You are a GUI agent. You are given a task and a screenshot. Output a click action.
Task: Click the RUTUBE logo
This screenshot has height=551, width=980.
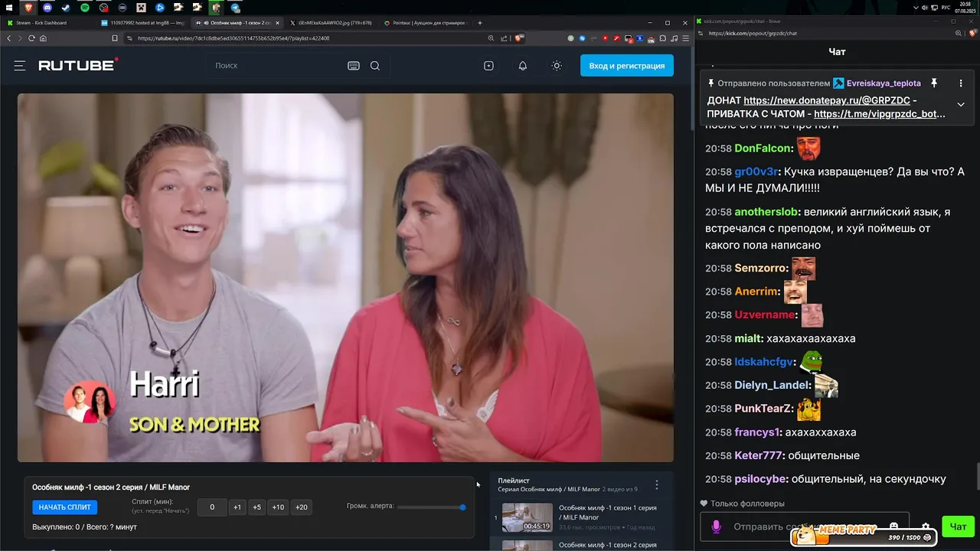[78, 65]
